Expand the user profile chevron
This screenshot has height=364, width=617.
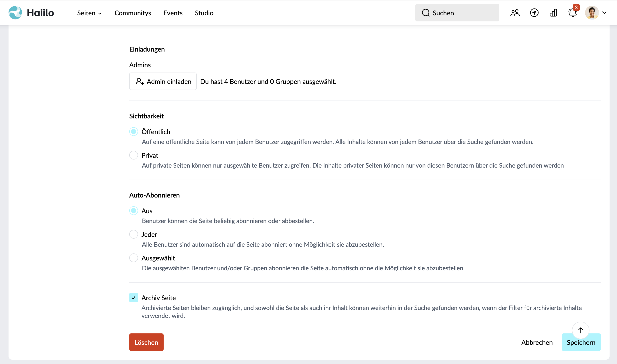coord(604,13)
